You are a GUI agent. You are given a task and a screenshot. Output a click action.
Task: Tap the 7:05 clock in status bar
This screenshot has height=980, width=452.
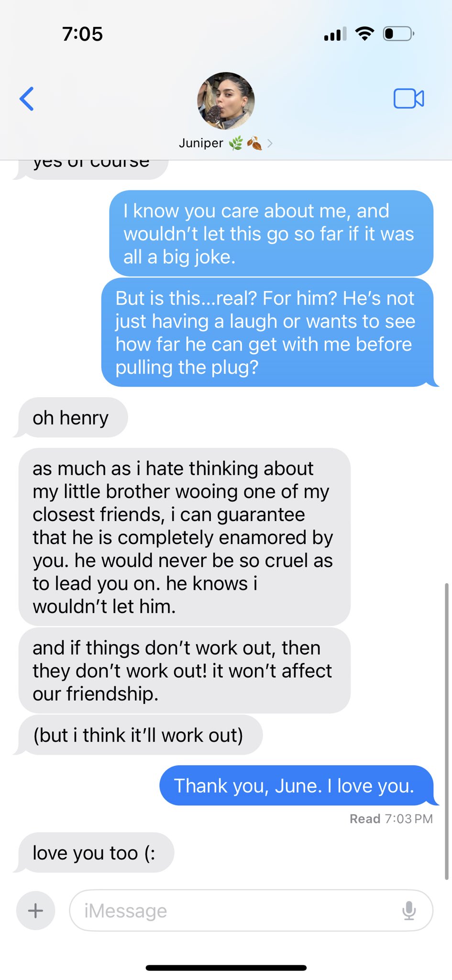[x=82, y=34]
